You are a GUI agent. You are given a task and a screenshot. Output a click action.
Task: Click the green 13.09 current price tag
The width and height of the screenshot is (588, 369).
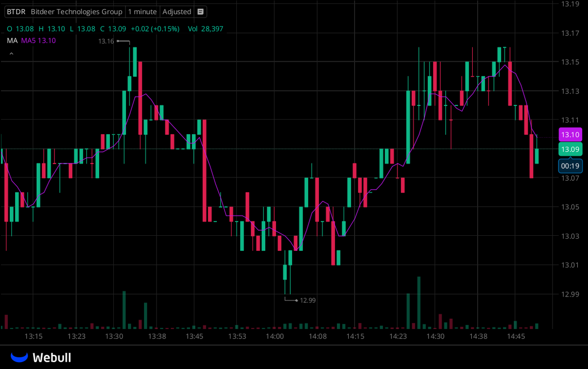[570, 149]
